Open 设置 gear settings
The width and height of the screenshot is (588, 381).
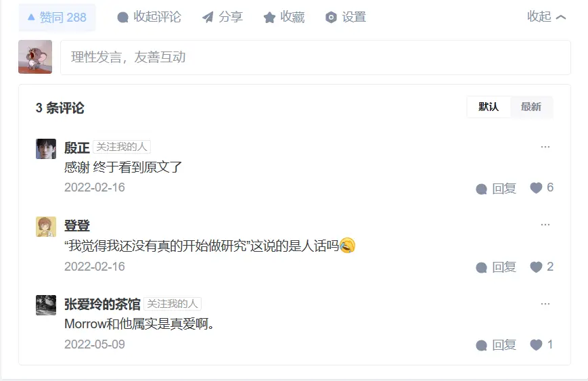(x=345, y=17)
